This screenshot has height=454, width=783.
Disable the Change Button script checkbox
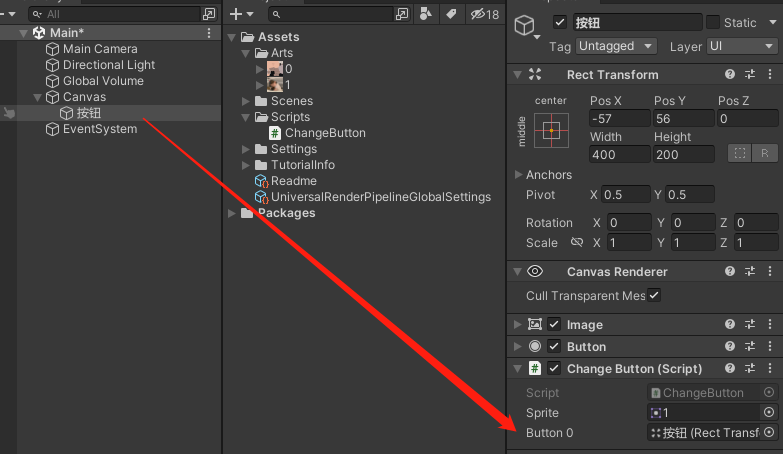554,368
